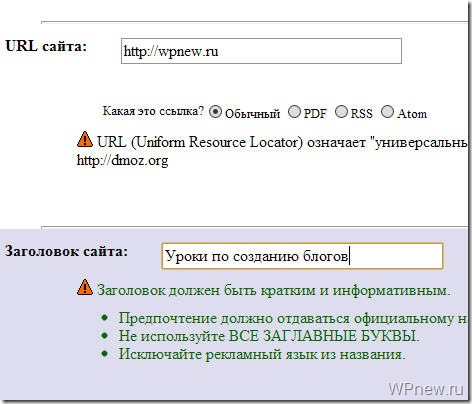Click the 'Какая это ссылка?' question text
Viewport: 472px width, 404px height.
[153, 111]
